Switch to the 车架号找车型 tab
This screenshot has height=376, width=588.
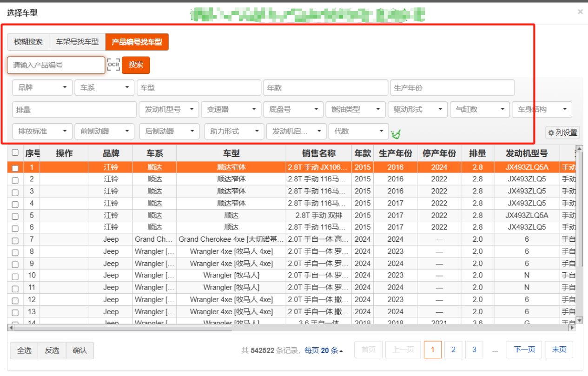(77, 42)
